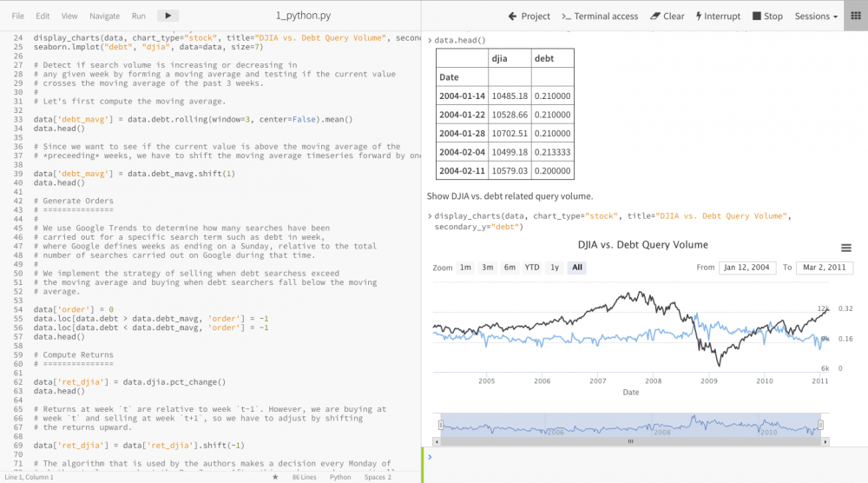This screenshot has height=483, width=868.
Task: Click the To date input field
Action: 825,268
